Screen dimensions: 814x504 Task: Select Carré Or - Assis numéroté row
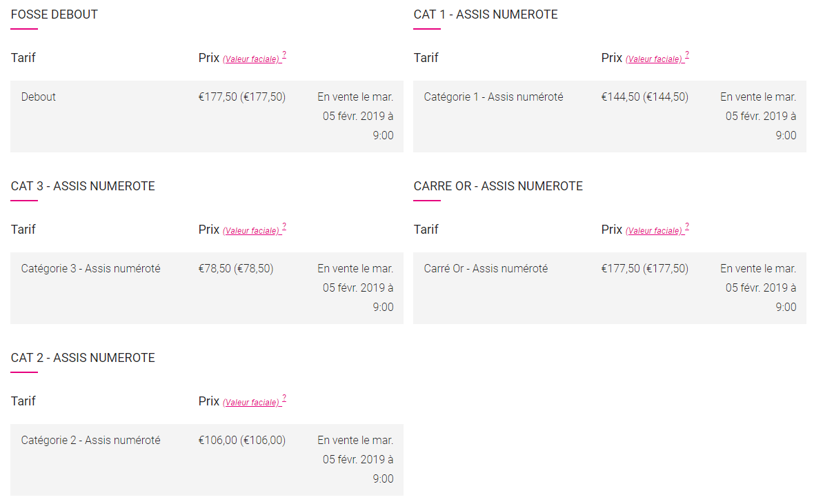click(609, 288)
